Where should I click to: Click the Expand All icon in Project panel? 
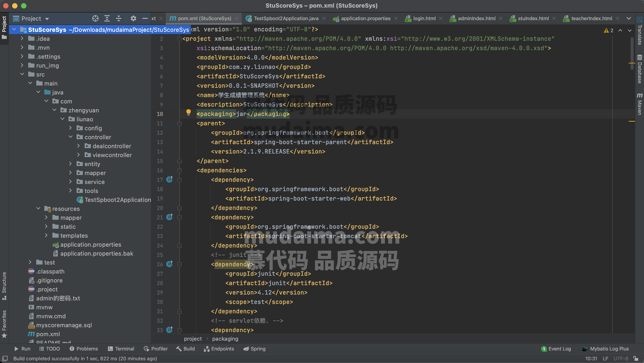107,19
